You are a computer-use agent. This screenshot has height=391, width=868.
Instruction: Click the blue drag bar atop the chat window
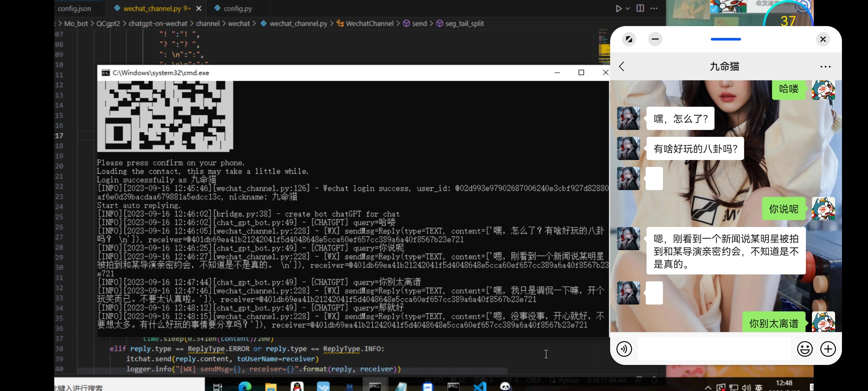coord(726,39)
